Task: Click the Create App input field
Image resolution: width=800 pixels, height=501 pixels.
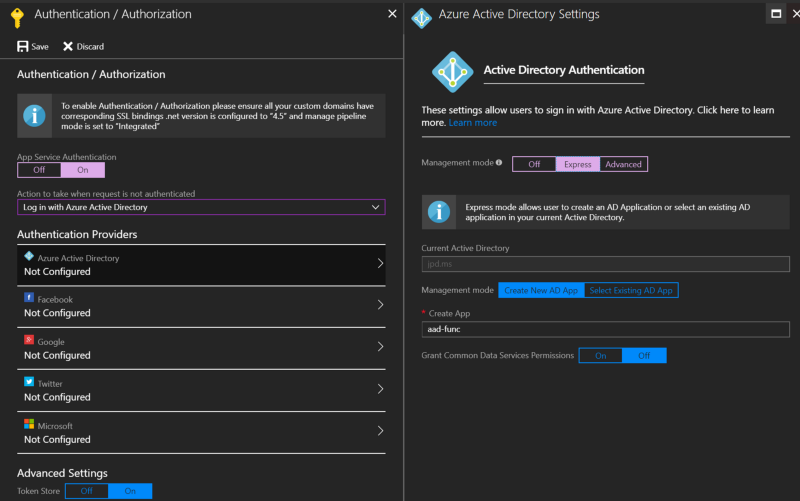Action: pyautogui.click(x=605, y=329)
